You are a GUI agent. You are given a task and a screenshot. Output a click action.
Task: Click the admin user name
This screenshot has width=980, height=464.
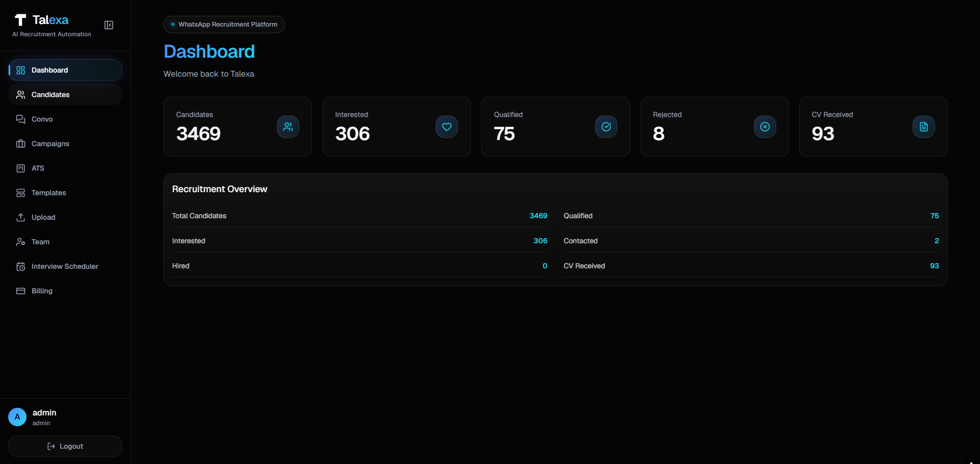point(44,412)
